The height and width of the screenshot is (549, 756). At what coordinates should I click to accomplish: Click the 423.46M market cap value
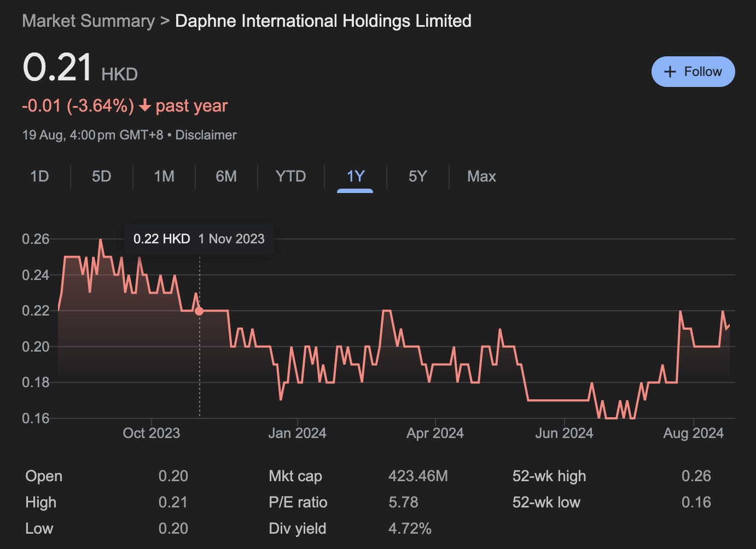tap(418, 476)
